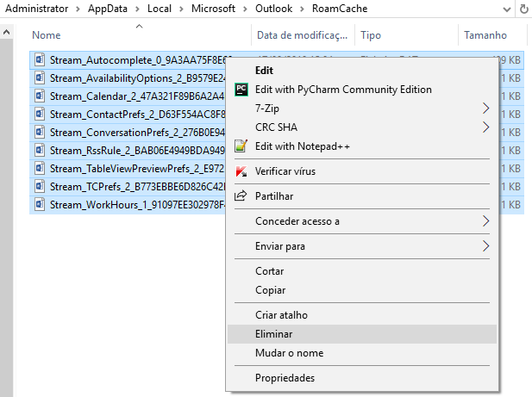Click the file icon of Stream_AvailabilityOptions
This screenshot has width=532, height=397.
tap(40, 78)
